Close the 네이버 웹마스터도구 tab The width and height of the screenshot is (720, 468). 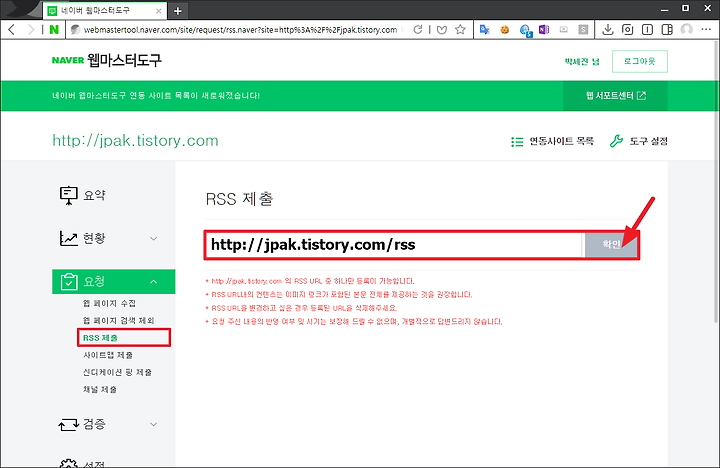(x=158, y=11)
